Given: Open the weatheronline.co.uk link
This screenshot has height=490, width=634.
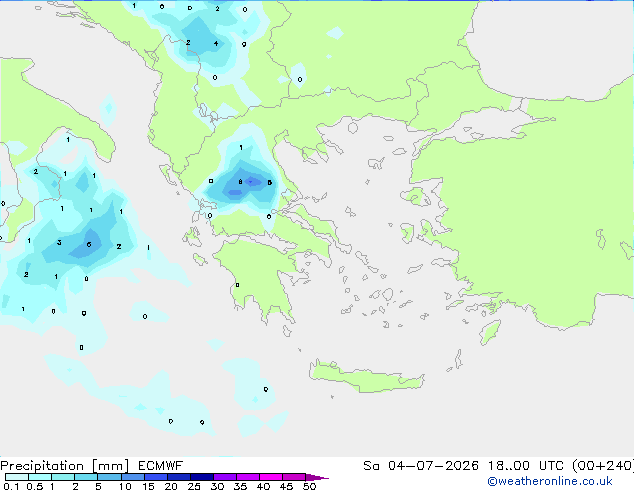Looking at the screenshot, I should pyautogui.click(x=550, y=481).
